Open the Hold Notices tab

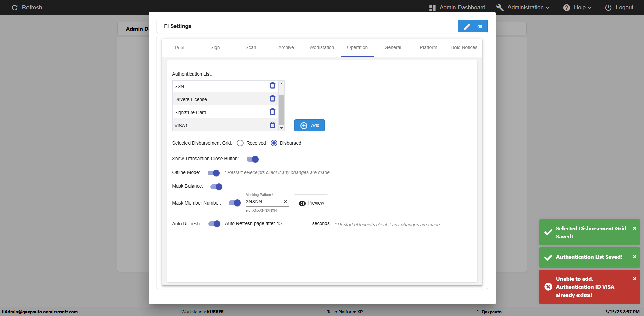tap(464, 47)
